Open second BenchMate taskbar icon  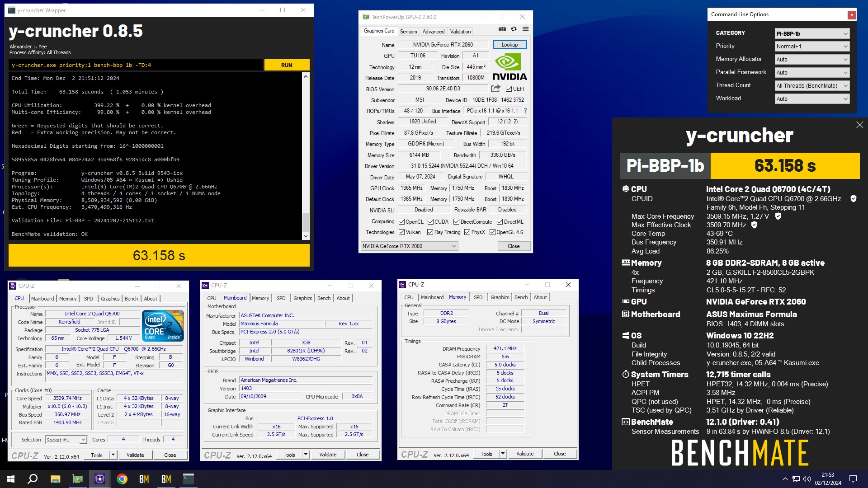point(166,479)
